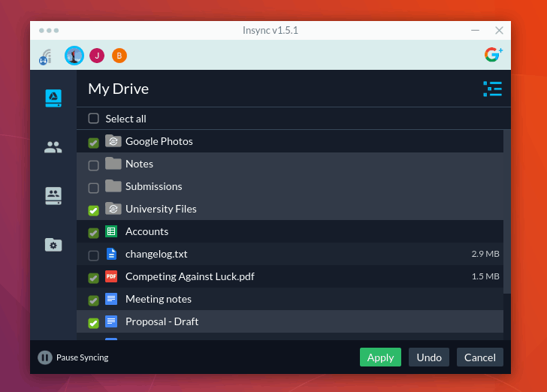This screenshot has width=547, height=392.
Task: Click the Submissions folder icon
Action: [x=113, y=186]
